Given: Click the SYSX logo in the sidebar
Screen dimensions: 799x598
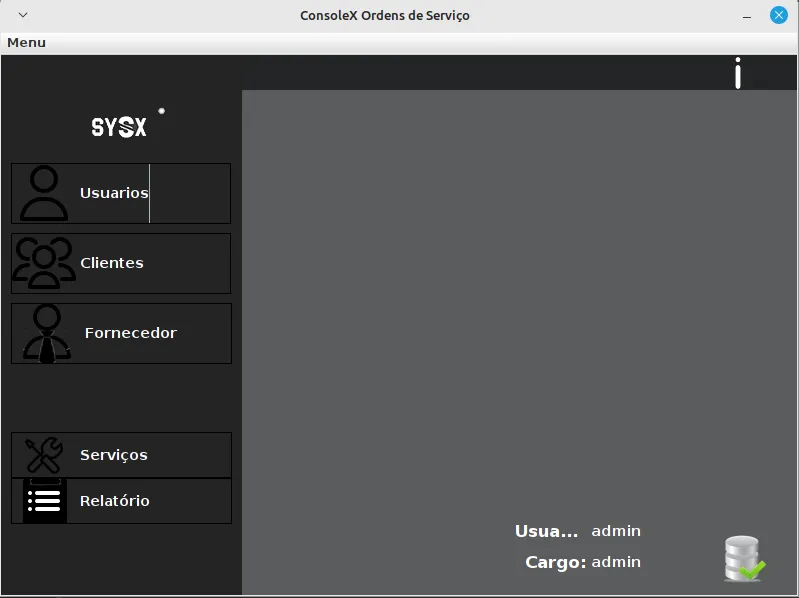Looking at the screenshot, I should tap(119, 127).
